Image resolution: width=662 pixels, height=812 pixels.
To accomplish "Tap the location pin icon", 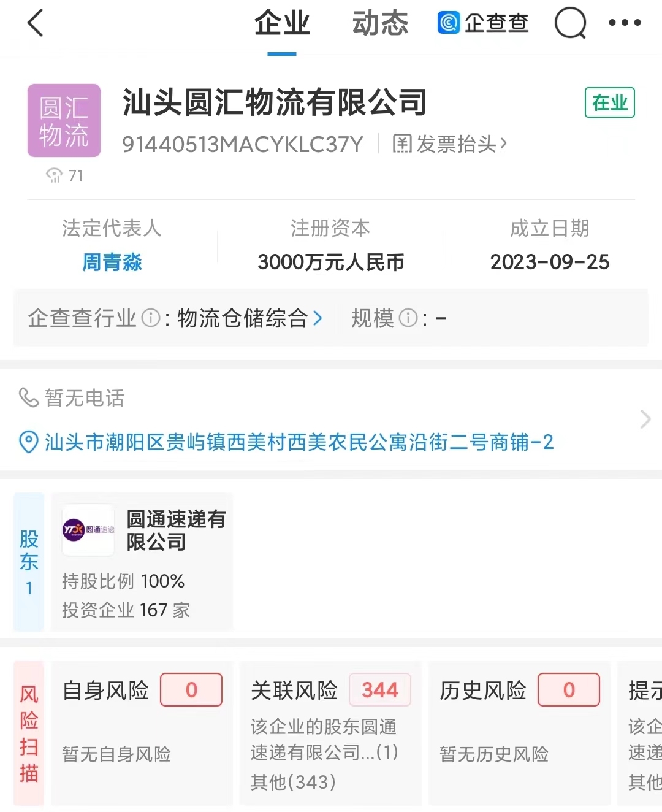I will pos(28,442).
